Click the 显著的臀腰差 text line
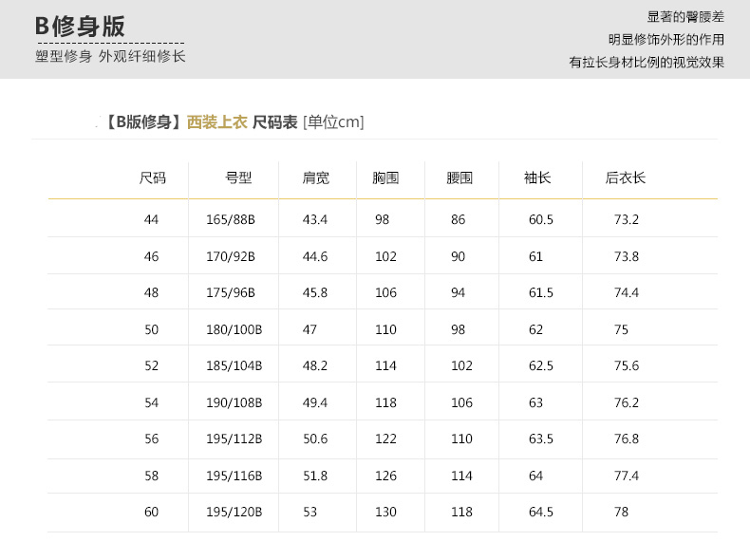 pyautogui.click(x=685, y=17)
